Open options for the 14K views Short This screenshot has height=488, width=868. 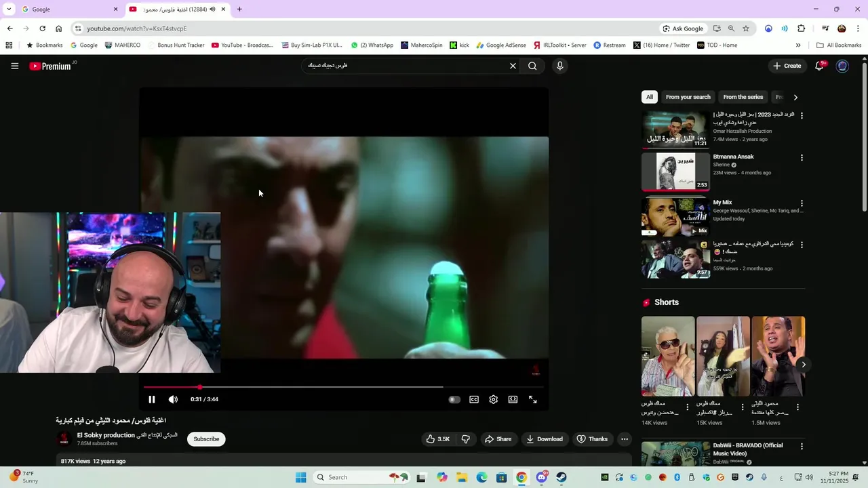coord(687,407)
